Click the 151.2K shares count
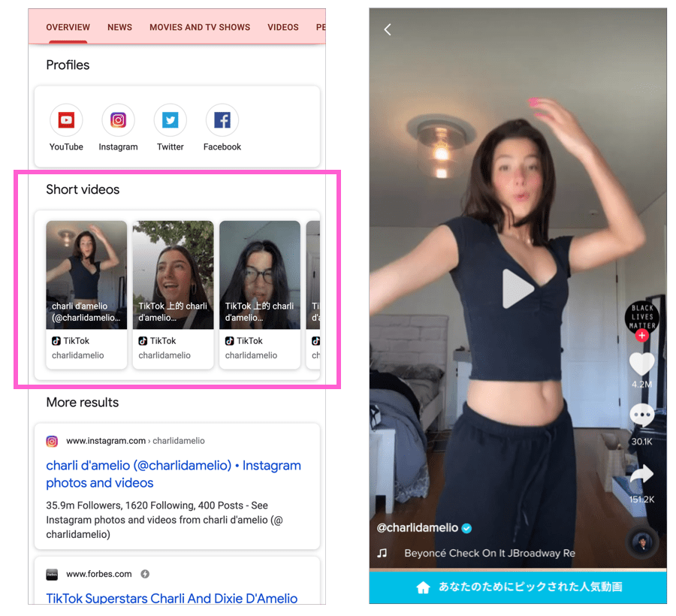Image resolution: width=676 pixels, height=616 pixels. (x=642, y=500)
